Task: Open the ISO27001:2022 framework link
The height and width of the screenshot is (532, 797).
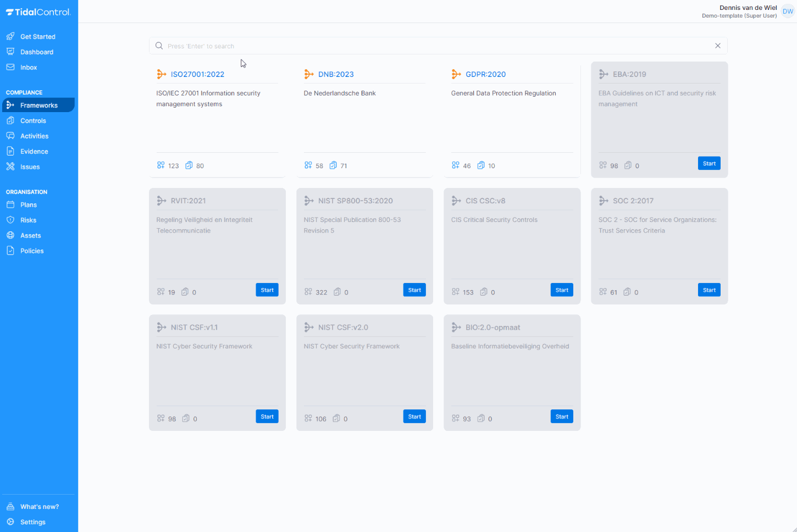Action: (x=198, y=74)
